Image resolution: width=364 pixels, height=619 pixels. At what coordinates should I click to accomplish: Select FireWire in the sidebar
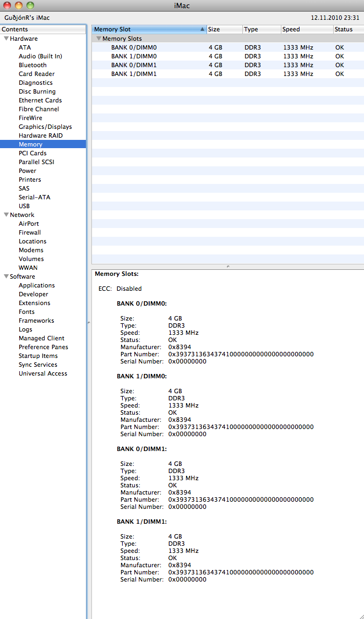tap(30, 118)
